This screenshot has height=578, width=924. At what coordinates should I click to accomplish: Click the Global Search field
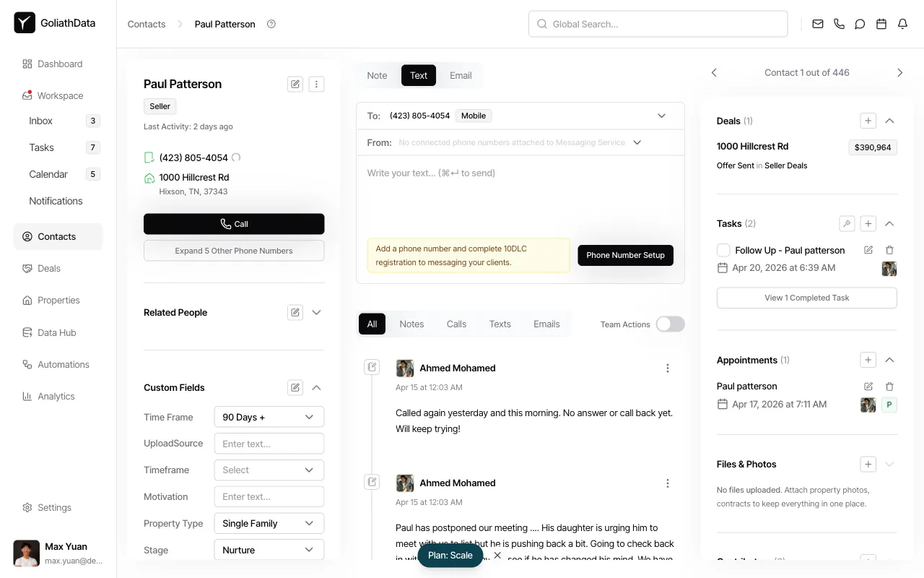point(658,24)
